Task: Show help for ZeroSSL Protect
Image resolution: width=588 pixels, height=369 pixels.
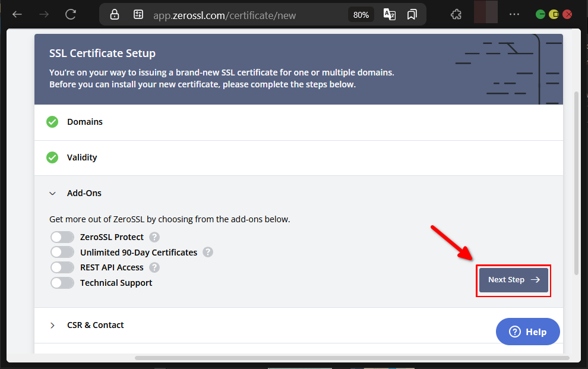Action: 154,237
